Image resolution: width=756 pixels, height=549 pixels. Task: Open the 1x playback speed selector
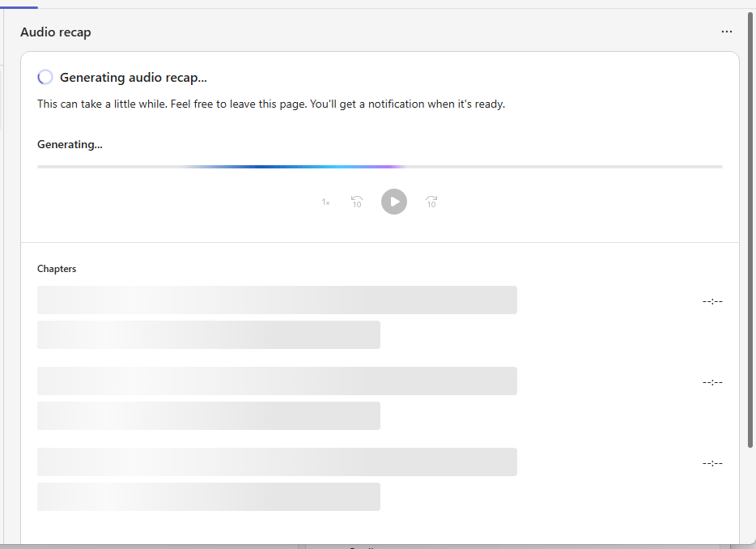pos(325,202)
